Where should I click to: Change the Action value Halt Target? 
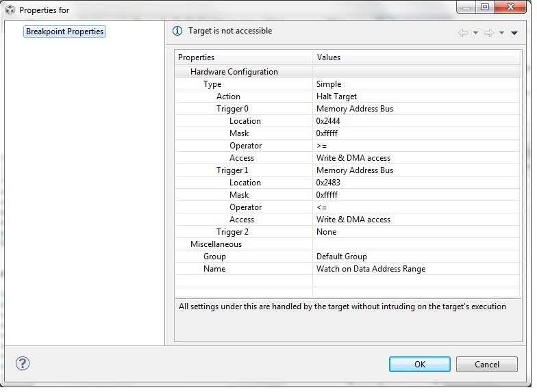click(x=416, y=96)
